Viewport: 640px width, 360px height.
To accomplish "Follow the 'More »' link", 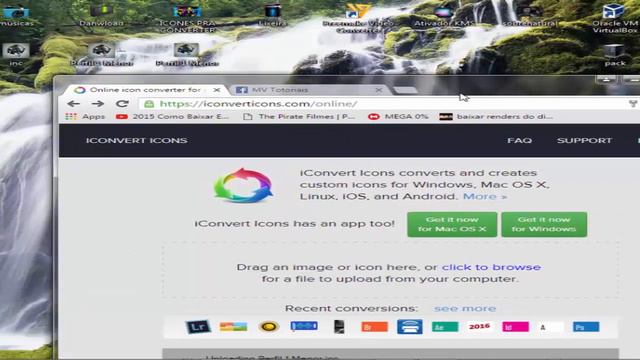I will click(x=485, y=196).
